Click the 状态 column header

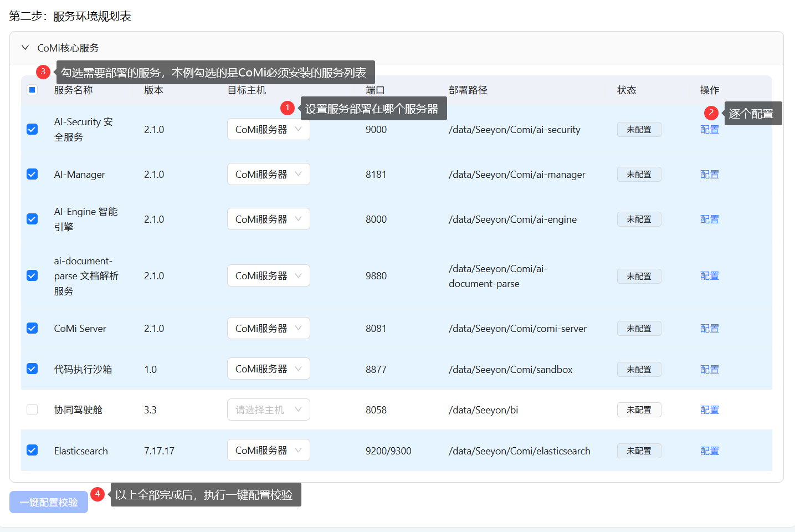click(627, 90)
